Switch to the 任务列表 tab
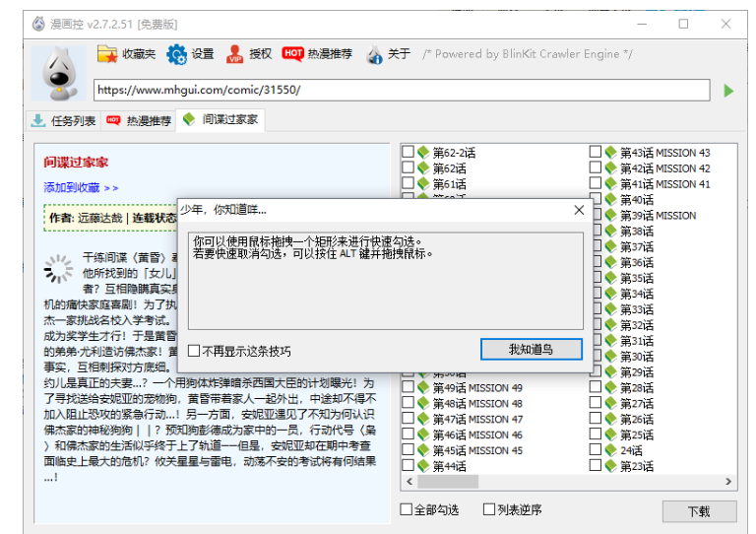 (x=63, y=120)
